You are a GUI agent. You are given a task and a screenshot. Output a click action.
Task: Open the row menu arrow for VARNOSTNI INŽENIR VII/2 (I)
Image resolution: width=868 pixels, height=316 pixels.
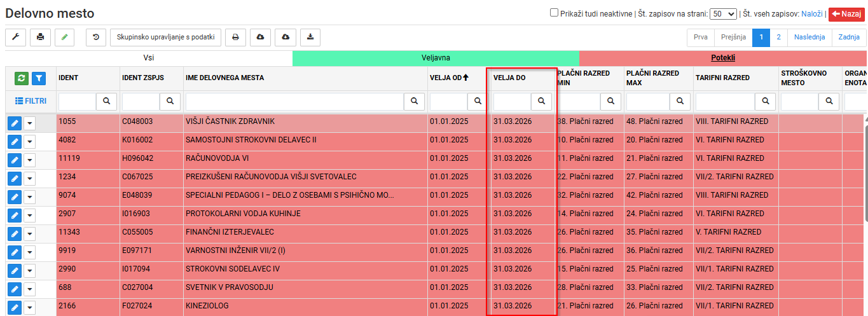click(30, 253)
